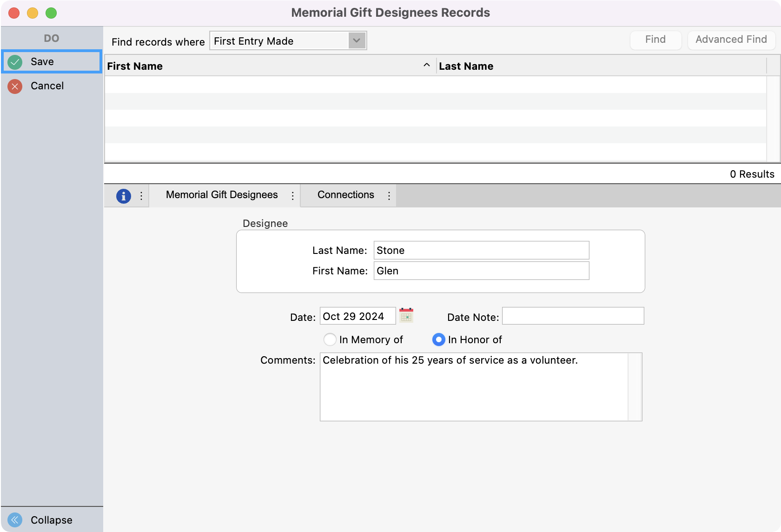781x532 pixels.
Task: Select the In Memory of radio button
Action: point(330,340)
